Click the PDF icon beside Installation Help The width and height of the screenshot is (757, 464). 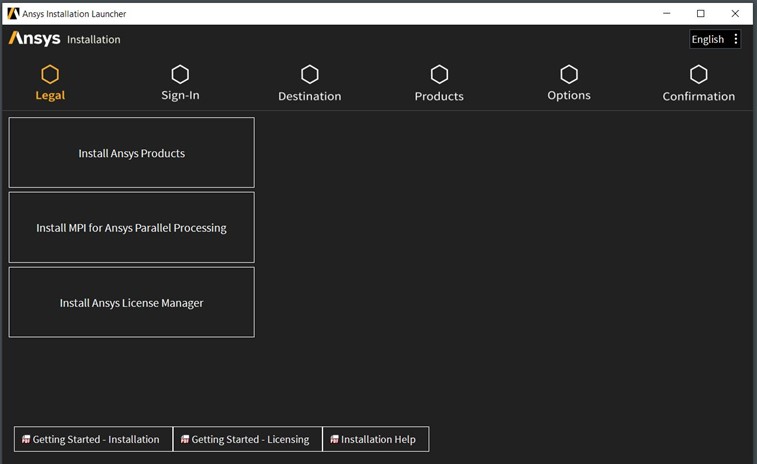click(335, 439)
